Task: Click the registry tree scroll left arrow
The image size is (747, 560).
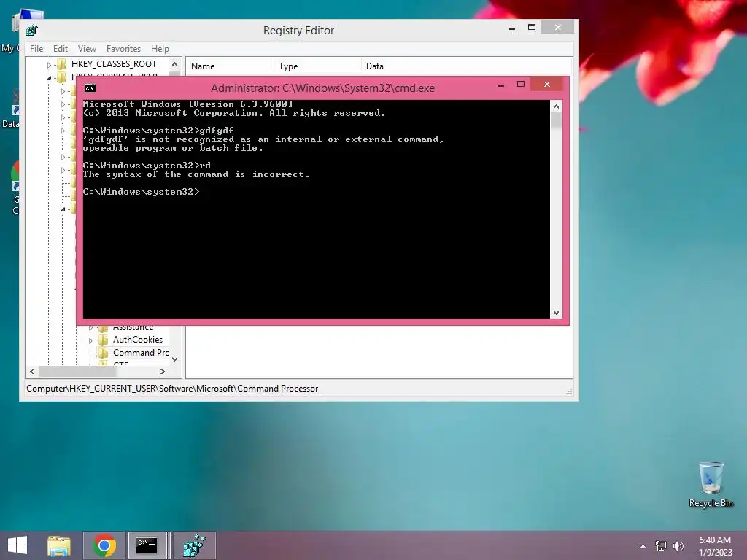Action: coord(32,371)
